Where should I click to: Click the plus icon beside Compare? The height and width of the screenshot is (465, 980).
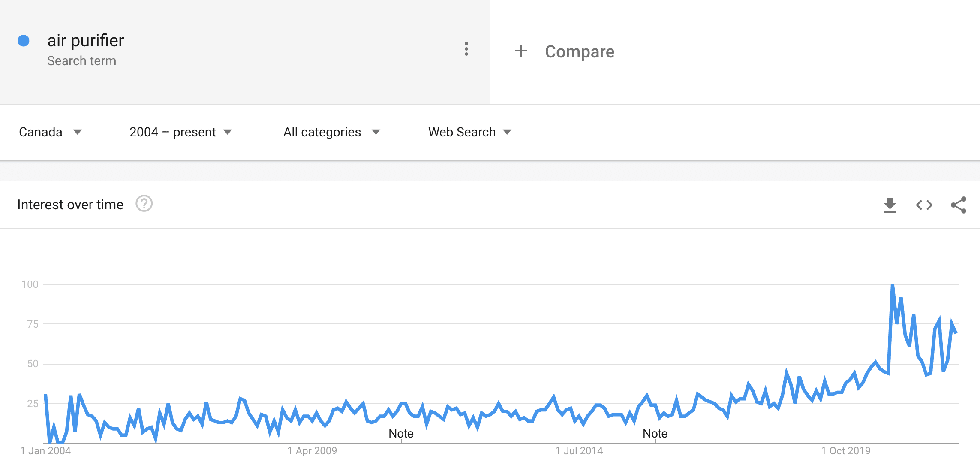pyautogui.click(x=521, y=51)
